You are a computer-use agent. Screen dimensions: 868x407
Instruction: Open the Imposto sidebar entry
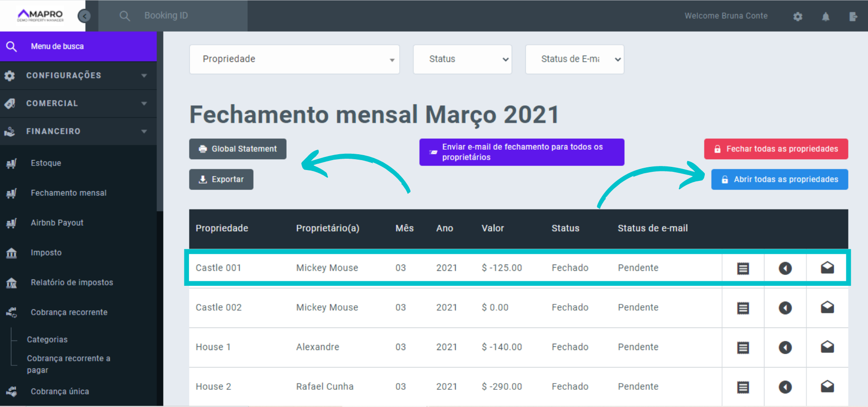pos(46,252)
